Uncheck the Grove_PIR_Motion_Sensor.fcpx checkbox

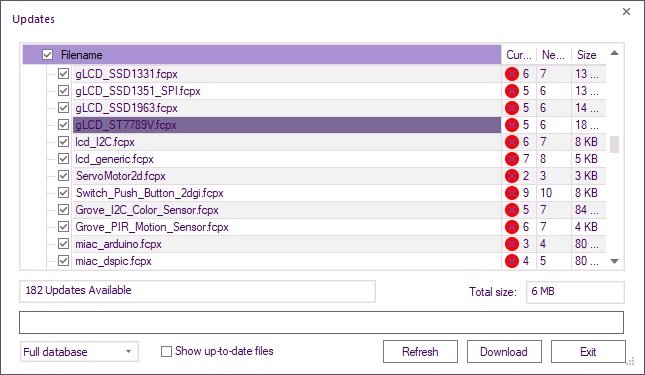[x=63, y=227]
